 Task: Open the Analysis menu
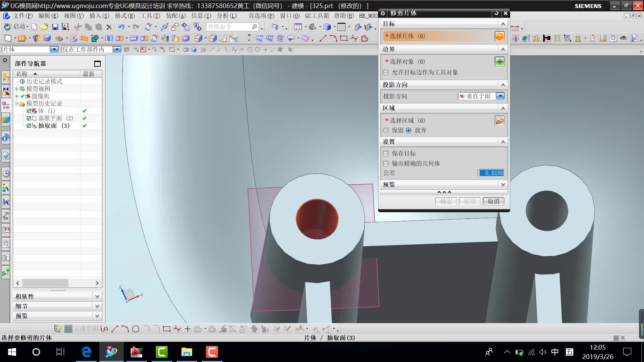coord(226,16)
